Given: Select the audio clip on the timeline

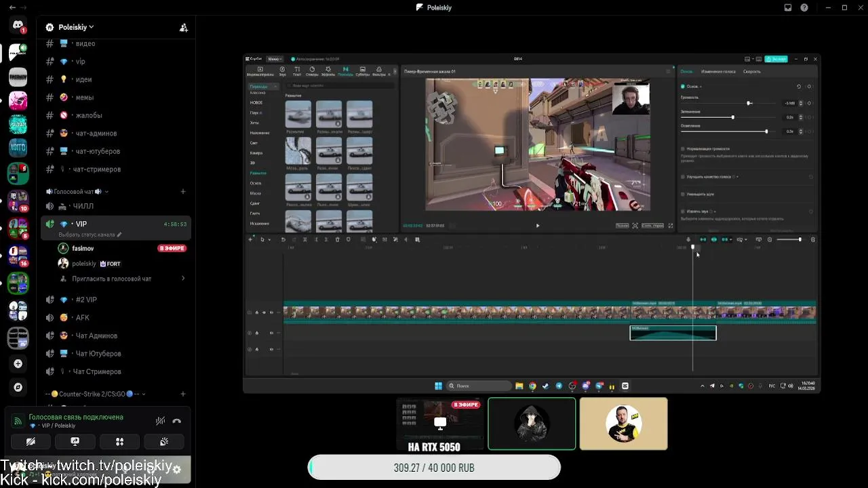Looking at the screenshot, I should point(673,333).
